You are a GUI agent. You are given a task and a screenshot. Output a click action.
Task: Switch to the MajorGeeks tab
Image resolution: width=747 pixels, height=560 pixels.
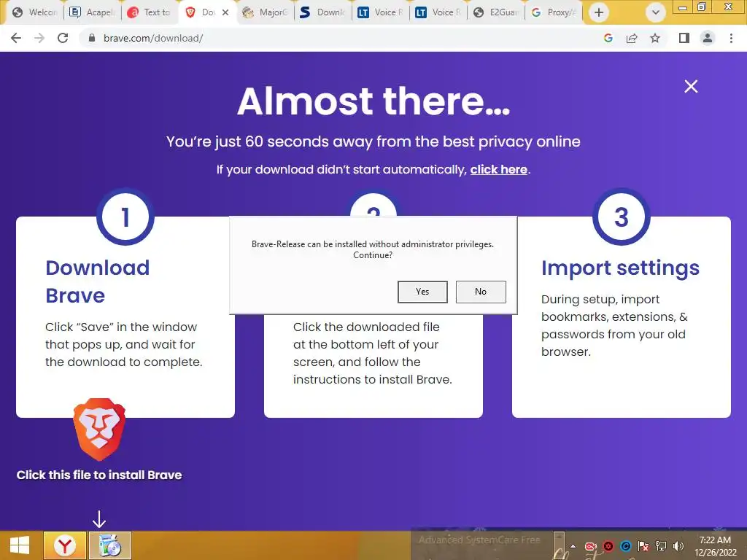click(x=265, y=12)
